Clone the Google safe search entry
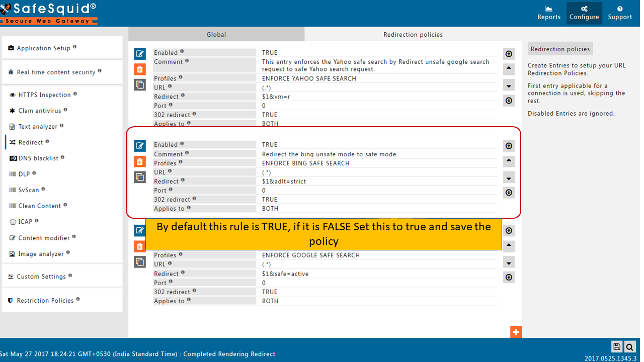Image resolution: width=644 pixels, height=362 pixels. pyautogui.click(x=140, y=261)
